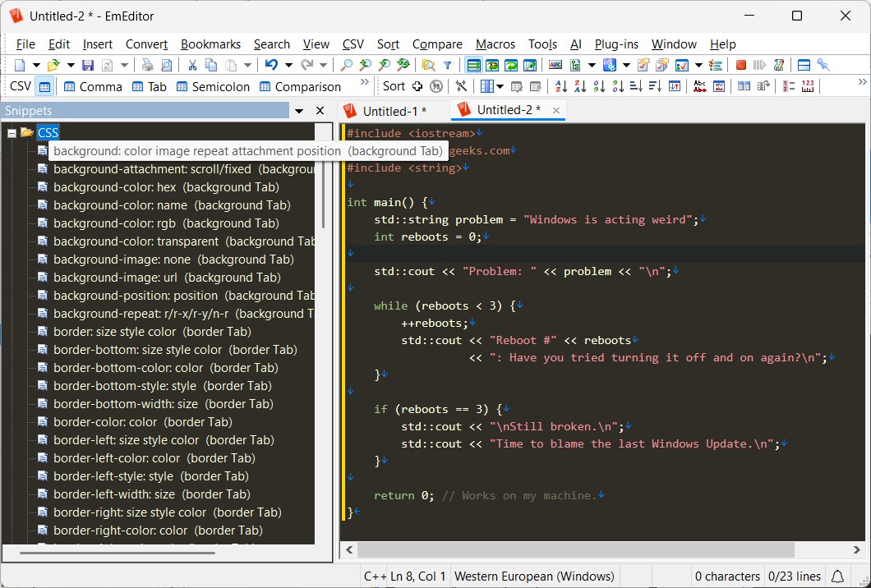Sort numbers ascending, 0 to 9

point(599,86)
